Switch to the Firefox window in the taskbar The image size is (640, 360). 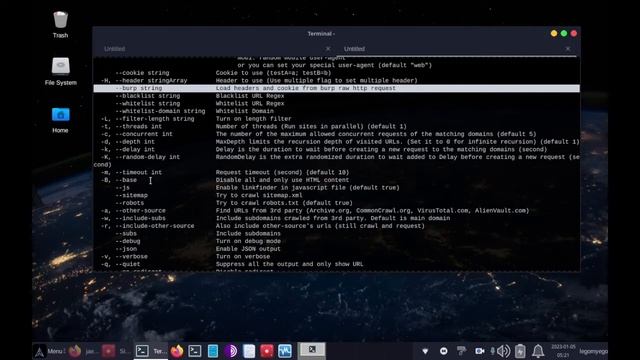point(83,351)
